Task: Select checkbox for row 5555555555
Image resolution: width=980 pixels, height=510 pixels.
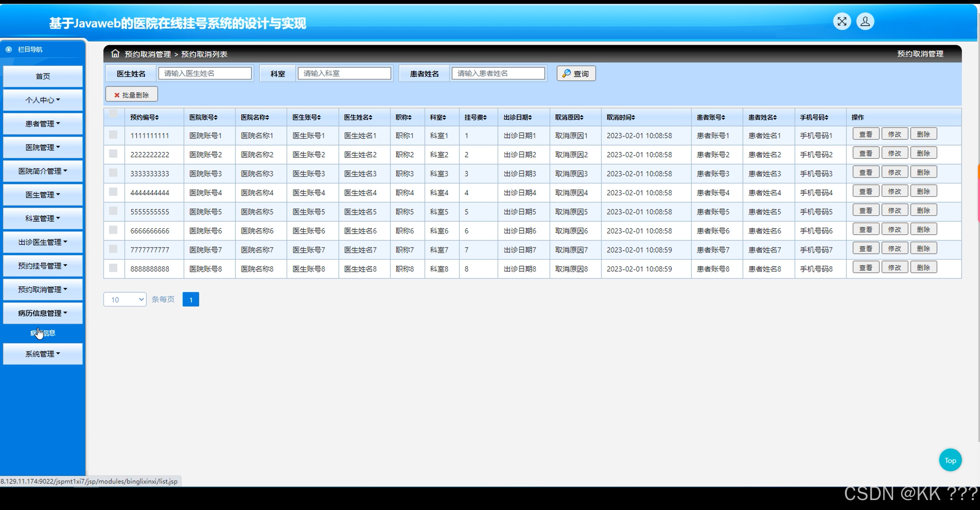Action: [x=113, y=211]
